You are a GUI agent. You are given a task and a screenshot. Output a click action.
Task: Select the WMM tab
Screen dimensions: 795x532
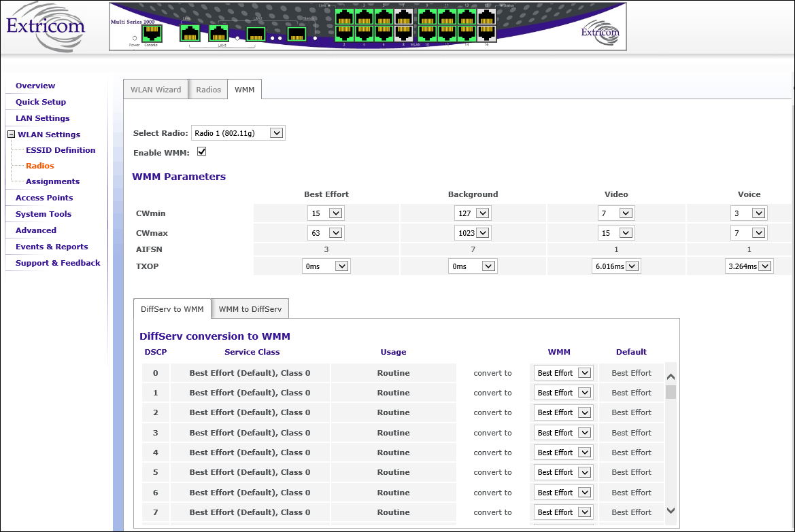tap(244, 89)
